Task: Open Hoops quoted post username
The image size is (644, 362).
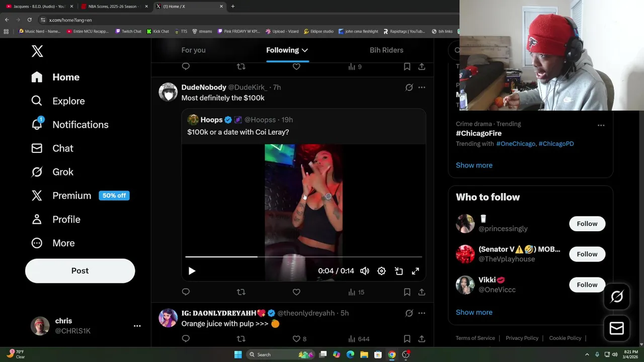Action: (x=211, y=120)
